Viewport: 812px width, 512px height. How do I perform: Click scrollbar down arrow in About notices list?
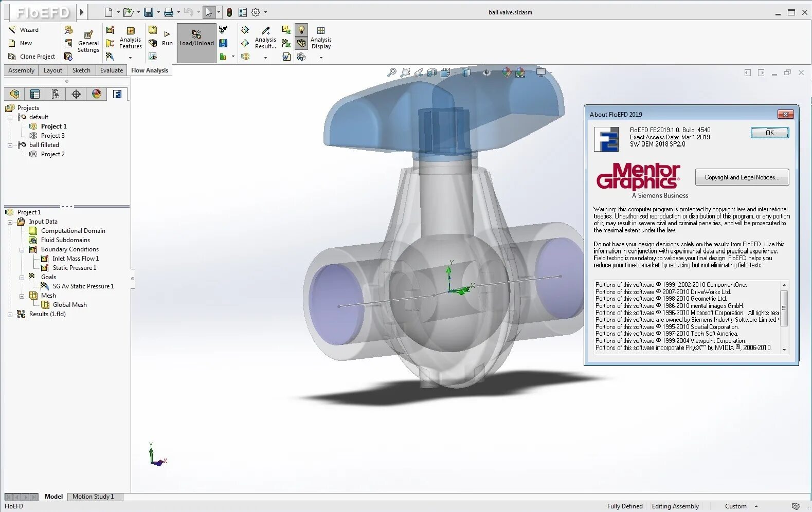pyautogui.click(x=784, y=349)
